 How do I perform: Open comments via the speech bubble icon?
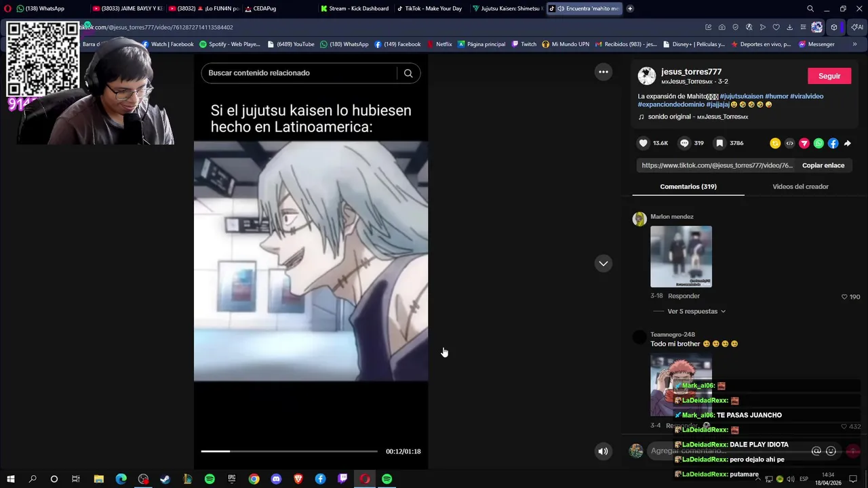coord(684,143)
